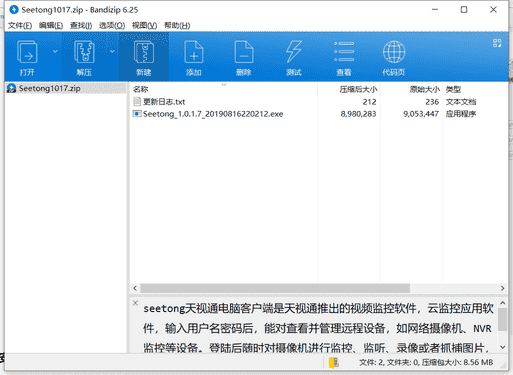Expand the Extract (解压) dropdown arrow

(x=112, y=51)
